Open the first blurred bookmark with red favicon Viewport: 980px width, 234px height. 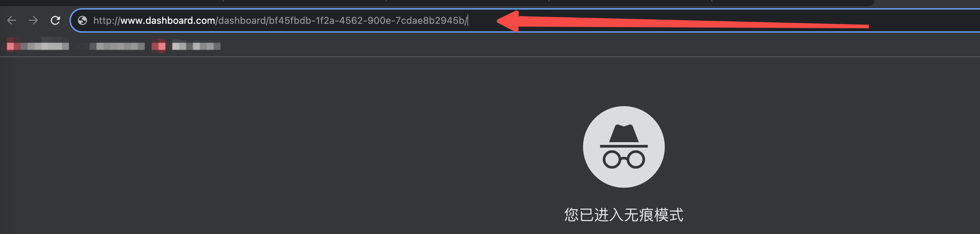37,46
